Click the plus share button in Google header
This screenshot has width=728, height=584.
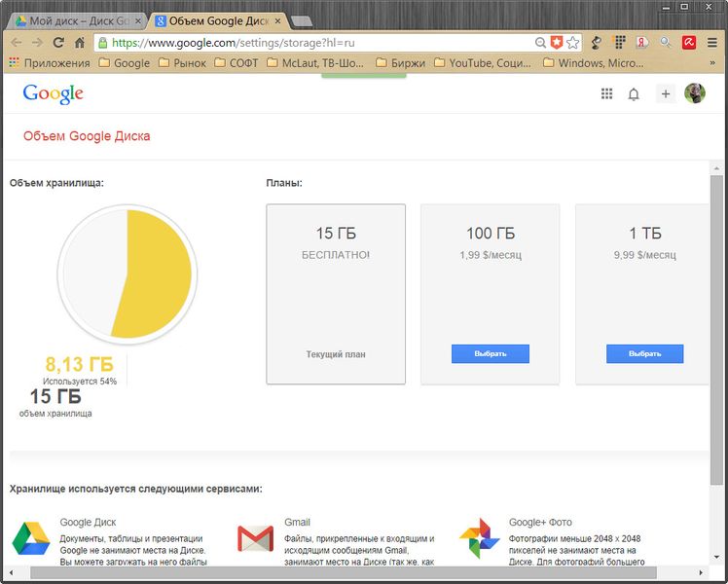coord(666,93)
